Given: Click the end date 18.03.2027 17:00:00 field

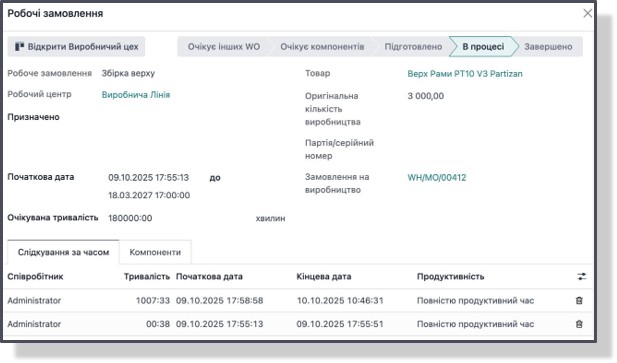Looking at the screenshot, I should (x=149, y=195).
